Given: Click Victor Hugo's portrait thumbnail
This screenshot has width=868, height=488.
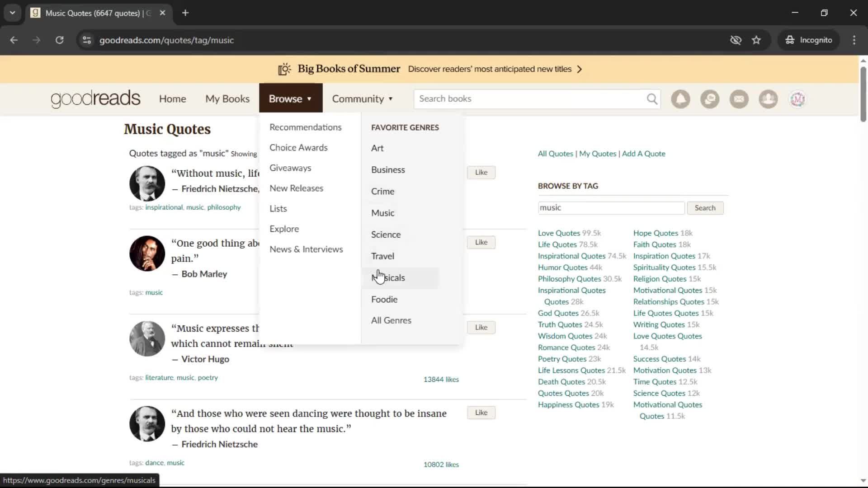Looking at the screenshot, I should tap(147, 339).
